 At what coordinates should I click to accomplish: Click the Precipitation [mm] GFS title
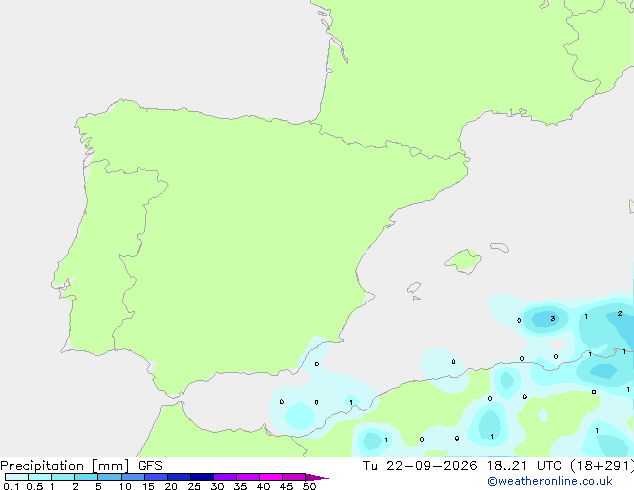tap(81, 466)
